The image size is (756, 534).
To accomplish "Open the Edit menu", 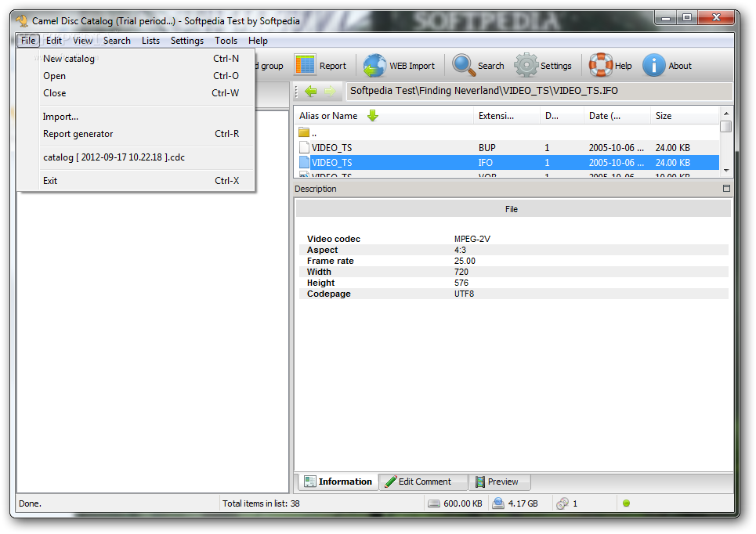I will tap(54, 41).
